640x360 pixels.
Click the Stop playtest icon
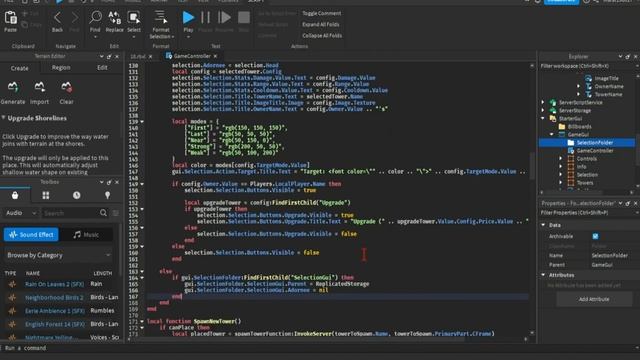pos(244,18)
